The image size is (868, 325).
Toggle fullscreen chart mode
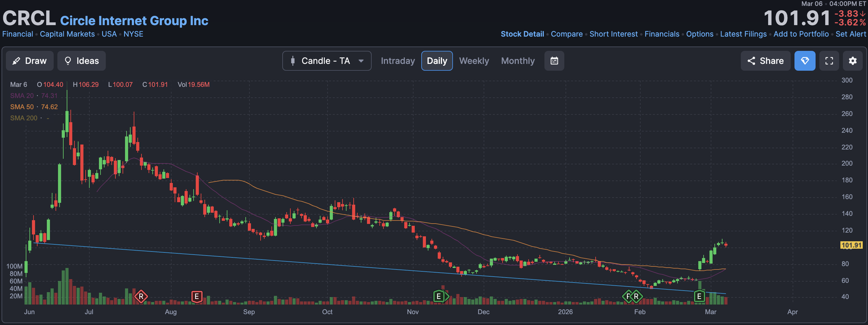[x=829, y=60]
